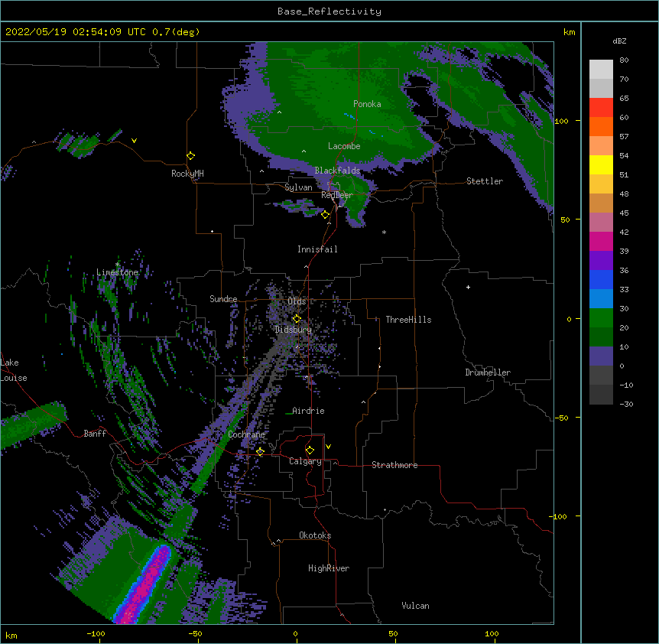Click the Vulcan city label
659x644 pixels.
click(415, 605)
